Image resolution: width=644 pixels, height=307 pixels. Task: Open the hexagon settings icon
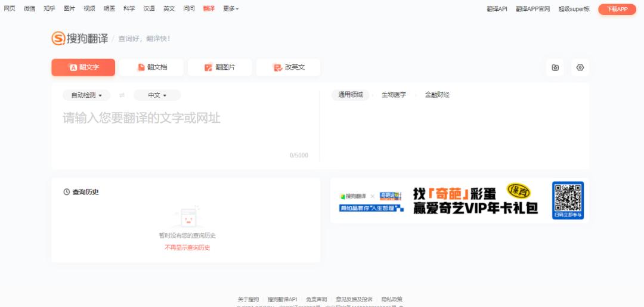pos(580,68)
